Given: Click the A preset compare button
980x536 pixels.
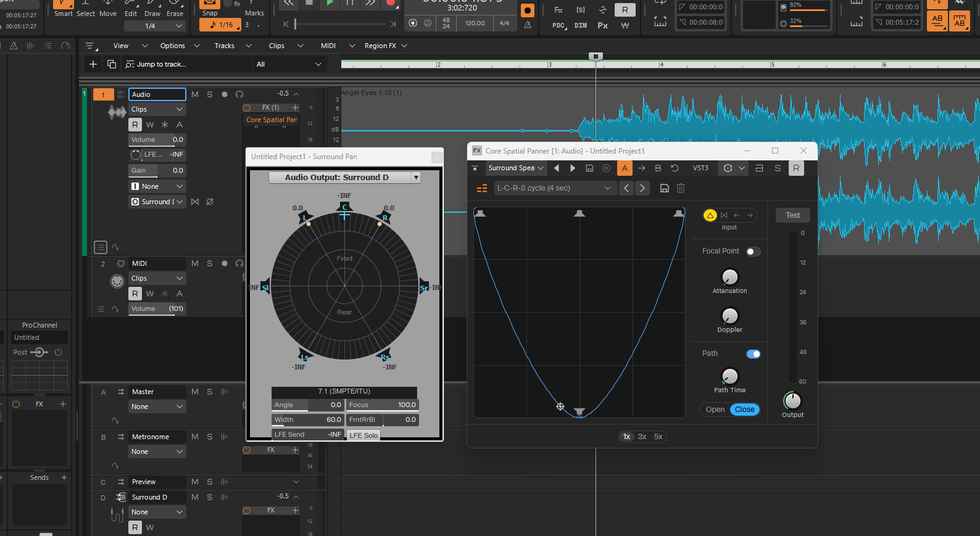Looking at the screenshot, I should pos(625,168).
